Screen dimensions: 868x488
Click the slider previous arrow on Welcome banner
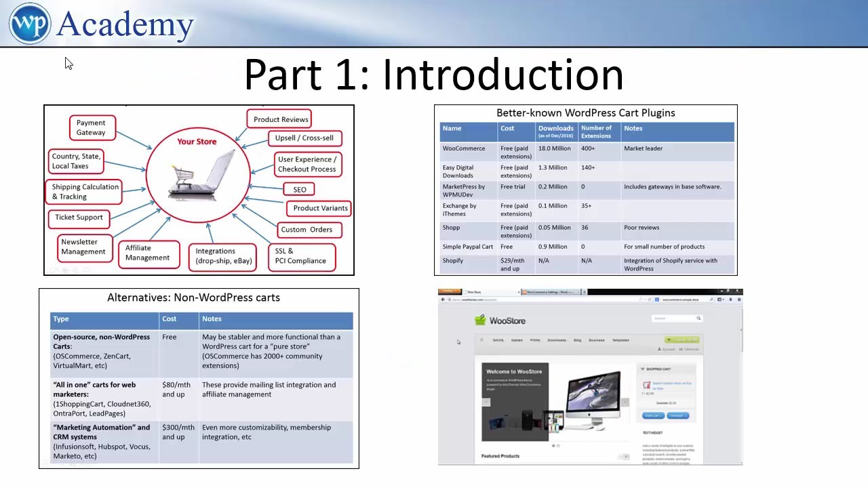[x=486, y=402]
